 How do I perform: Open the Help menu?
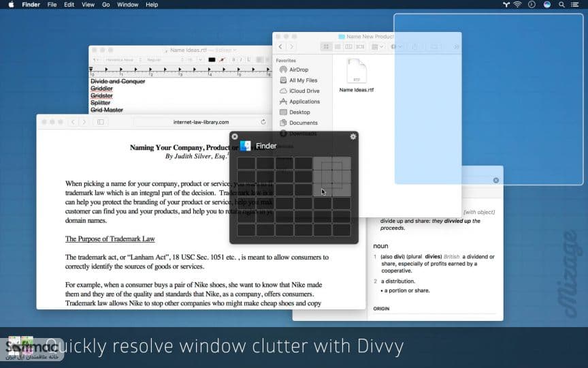tap(152, 5)
